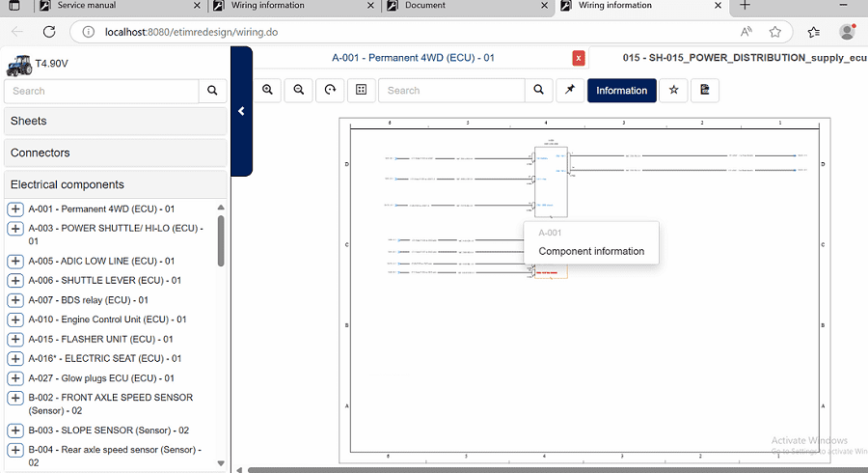Viewport: 868px width, 473px height.
Task: Click the left sidebar search magnifier button
Action: [212, 91]
